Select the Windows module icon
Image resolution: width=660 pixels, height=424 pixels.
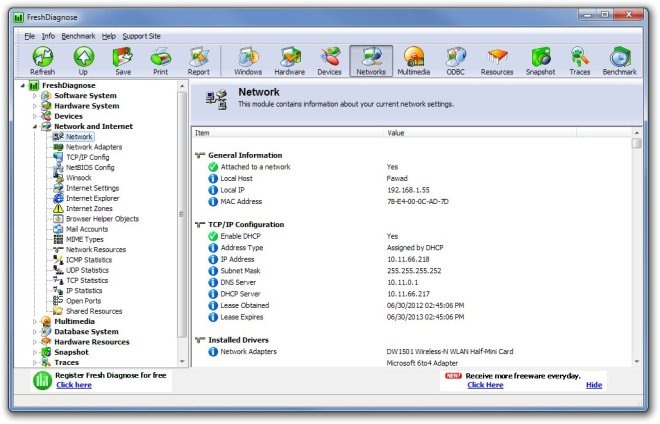[248, 61]
